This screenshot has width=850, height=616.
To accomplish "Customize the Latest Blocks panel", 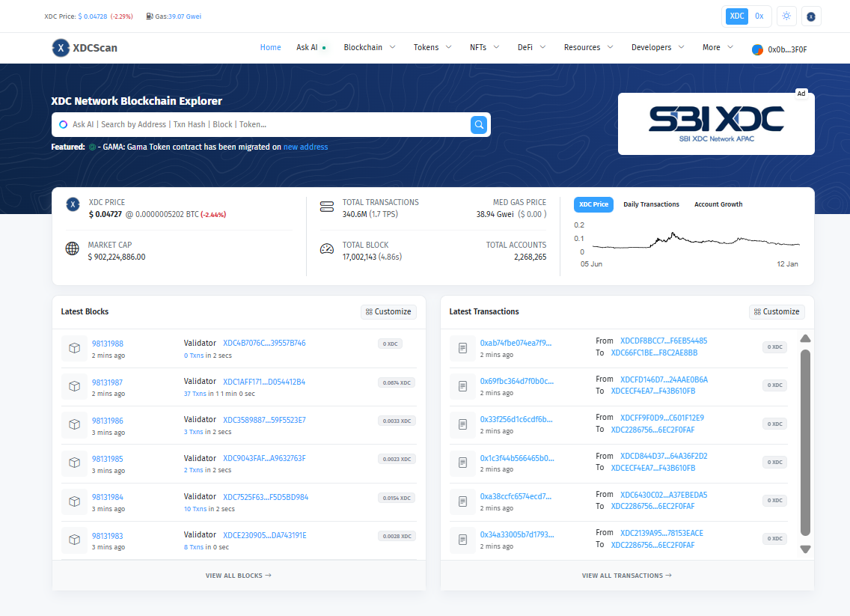I will pyautogui.click(x=388, y=312).
